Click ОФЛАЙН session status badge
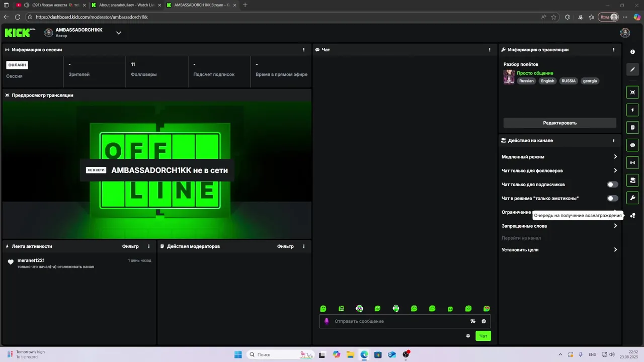Viewport: 644px width, 362px height. (x=17, y=65)
